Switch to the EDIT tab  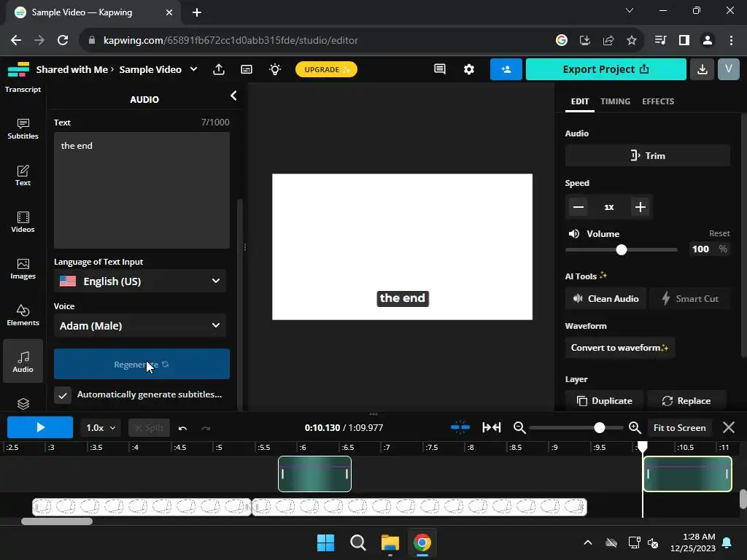click(580, 101)
